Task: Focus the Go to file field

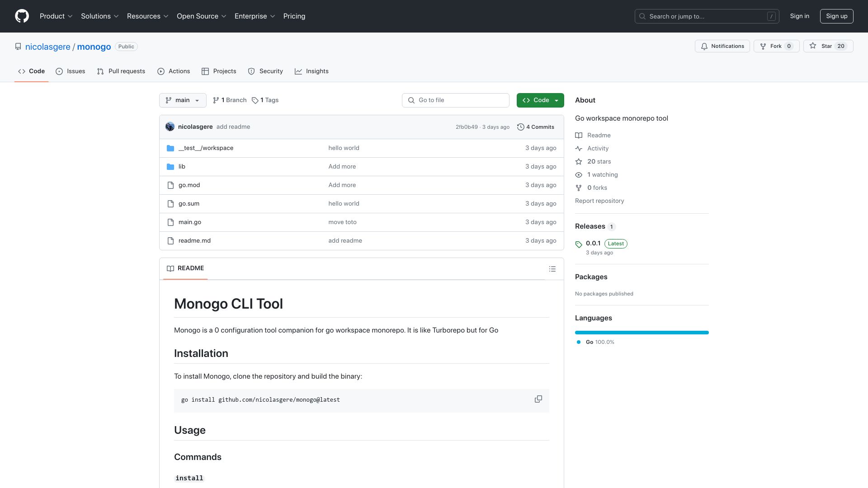Action: pos(455,100)
